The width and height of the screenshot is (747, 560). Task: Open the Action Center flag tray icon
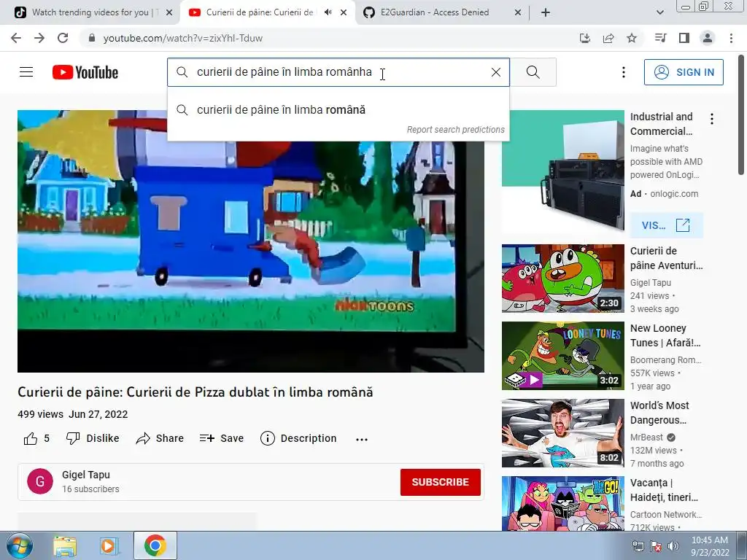pos(656,546)
